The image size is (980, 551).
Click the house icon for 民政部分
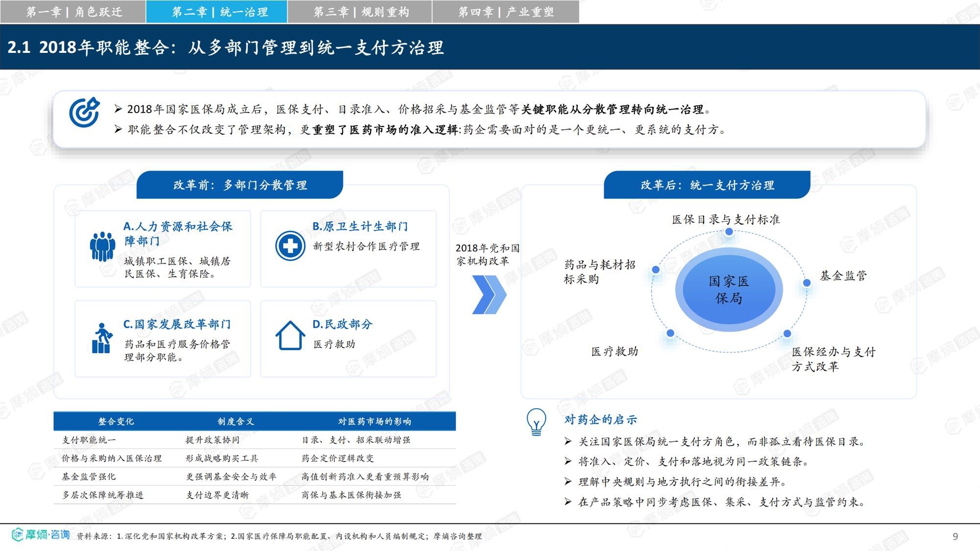coord(290,335)
